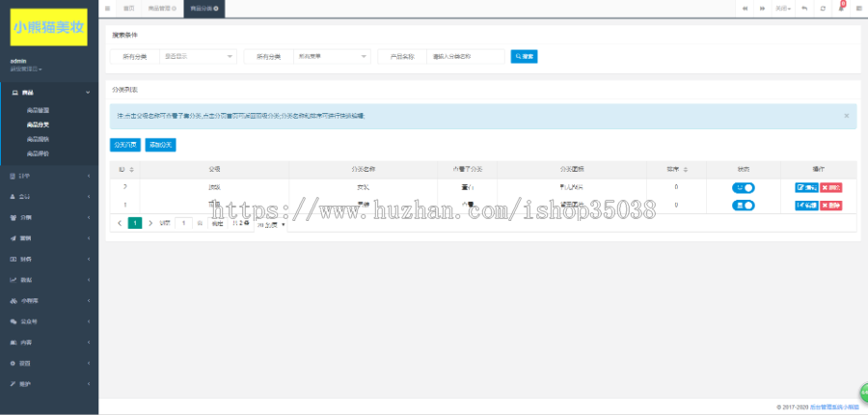Viewport: 868px width, 415px height.
Task: Go to the next page with the right arrow
Action: coord(150,223)
